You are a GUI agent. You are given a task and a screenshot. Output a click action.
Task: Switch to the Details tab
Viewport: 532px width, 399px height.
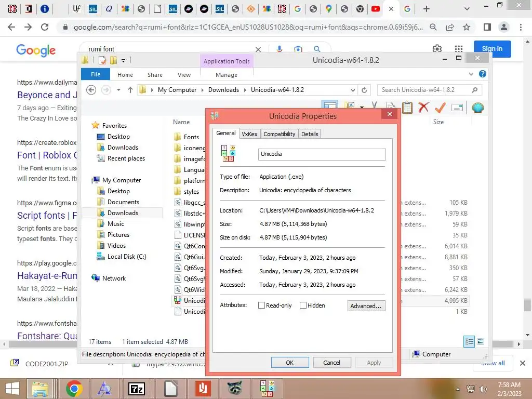310,134
